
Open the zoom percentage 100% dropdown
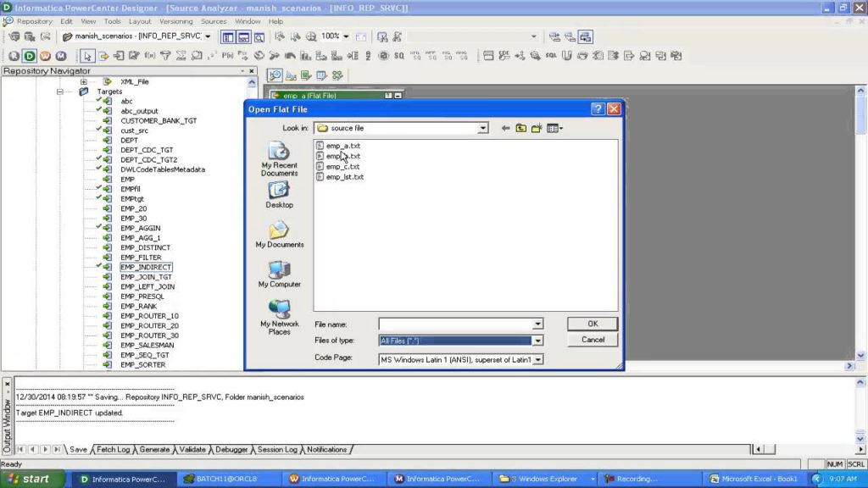click(346, 36)
